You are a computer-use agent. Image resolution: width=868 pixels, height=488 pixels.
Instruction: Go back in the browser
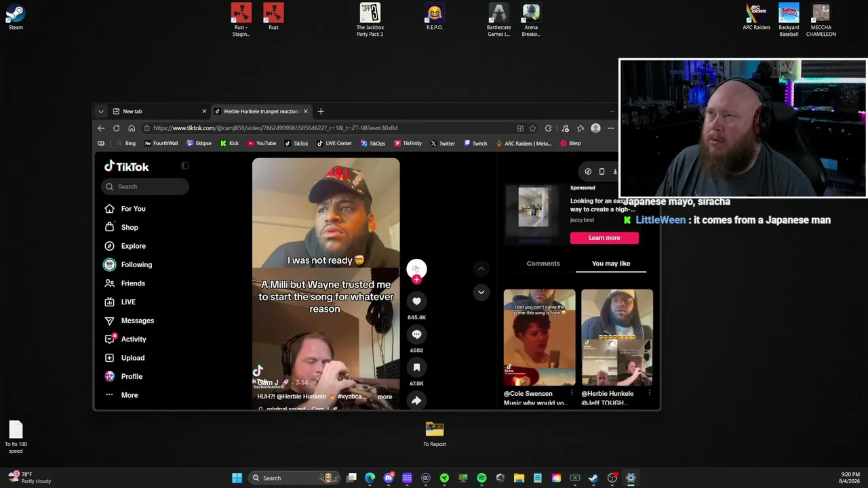(101, 128)
